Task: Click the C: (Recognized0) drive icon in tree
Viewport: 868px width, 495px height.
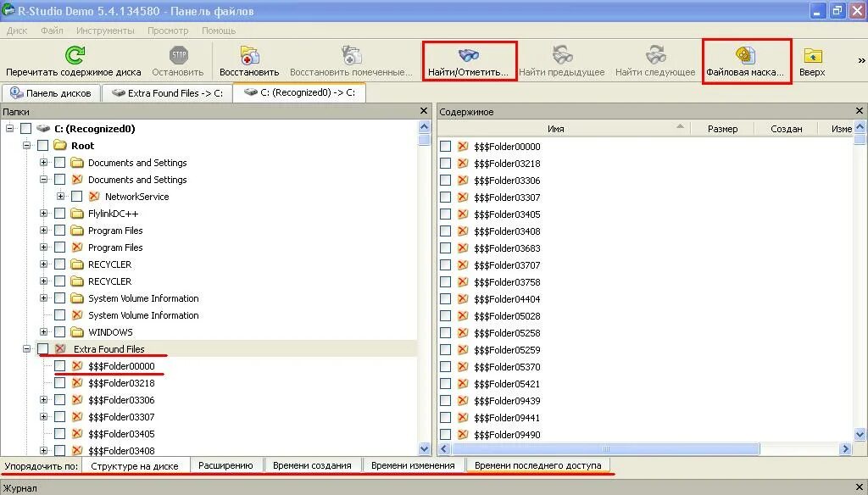Action: (x=43, y=129)
